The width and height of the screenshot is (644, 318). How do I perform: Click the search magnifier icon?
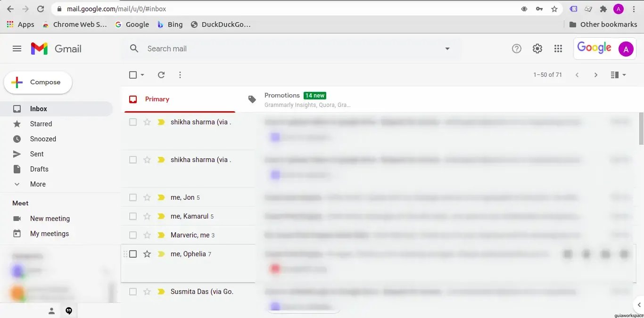pos(134,49)
